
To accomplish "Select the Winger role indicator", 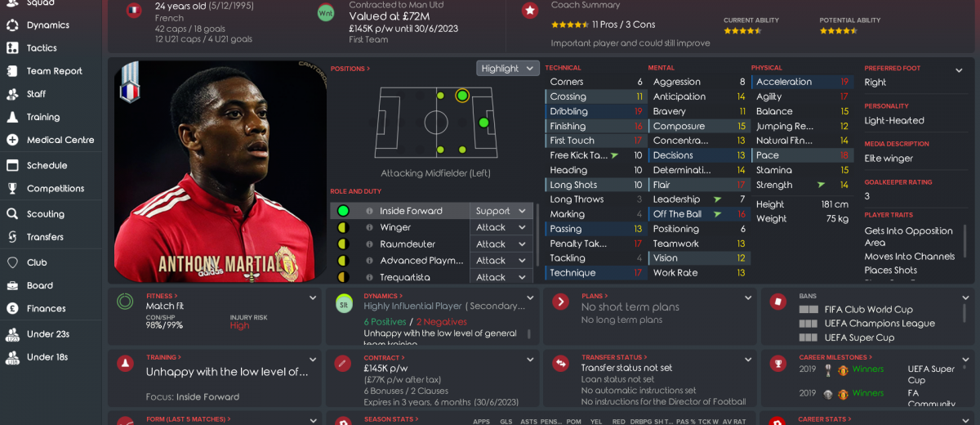I will 343,228.
